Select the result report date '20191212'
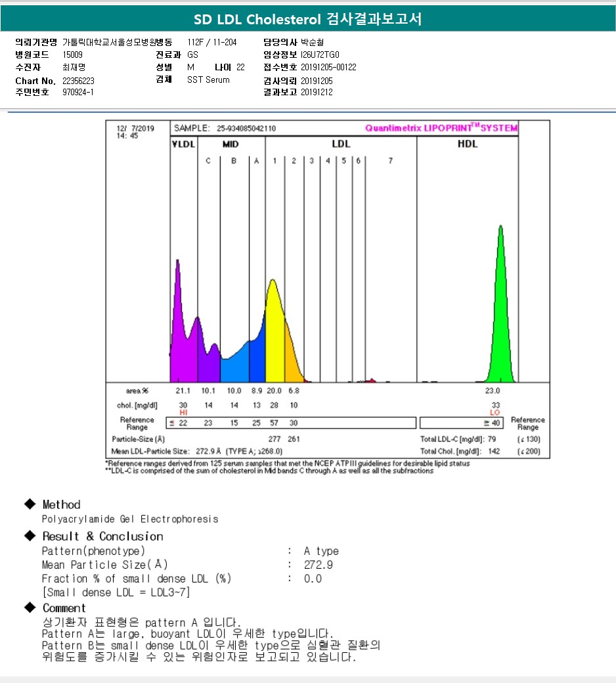 (317, 92)
